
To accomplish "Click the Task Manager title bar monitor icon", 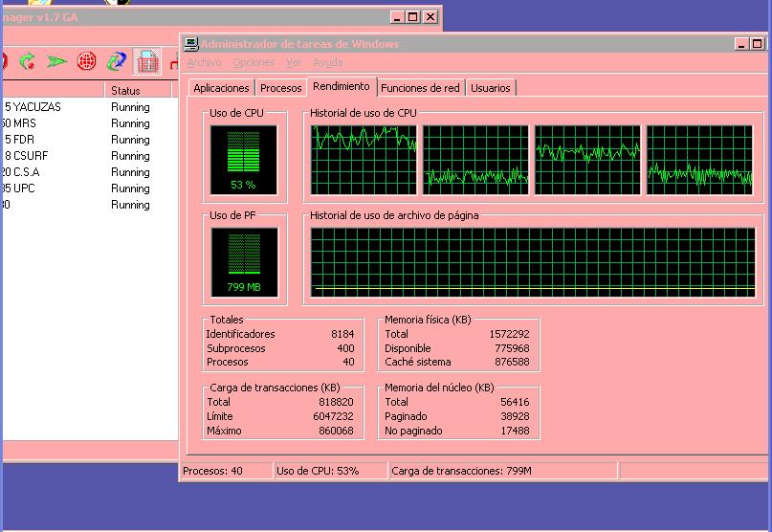I will [191, 44].
